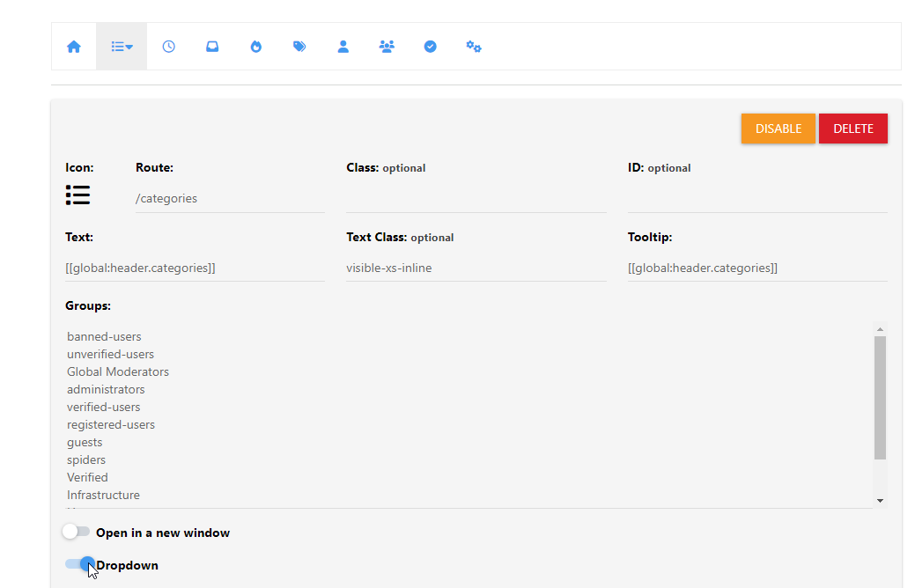Open the groups people icon
Viewport: 915px width, 588px height.
[387, 47]
